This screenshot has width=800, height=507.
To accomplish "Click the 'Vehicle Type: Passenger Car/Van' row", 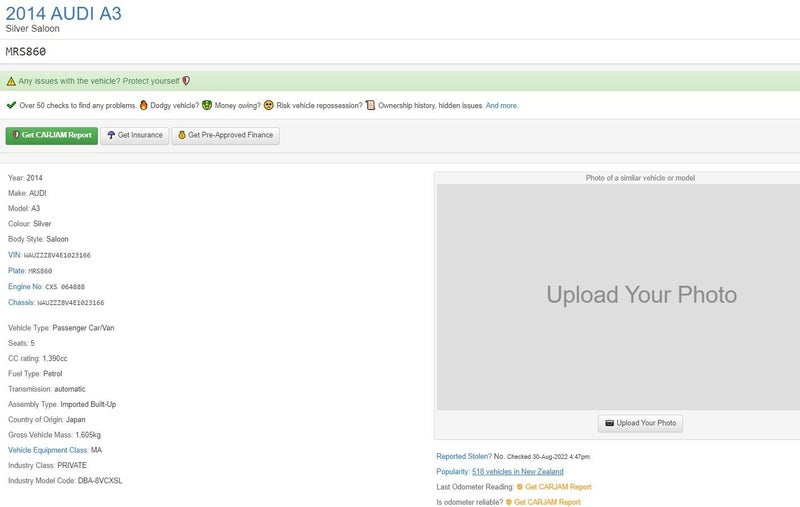I will (x=61, y=328).
